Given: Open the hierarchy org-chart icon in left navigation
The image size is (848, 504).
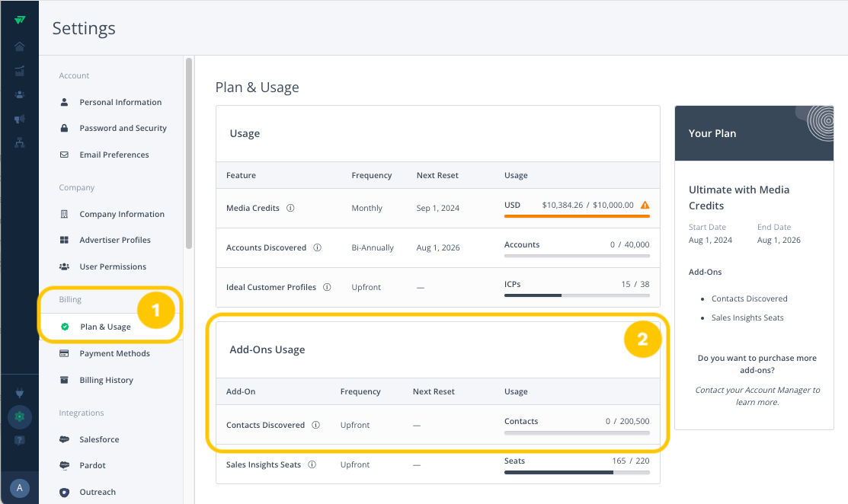Looking at the screenshot, I should [20, 142].
